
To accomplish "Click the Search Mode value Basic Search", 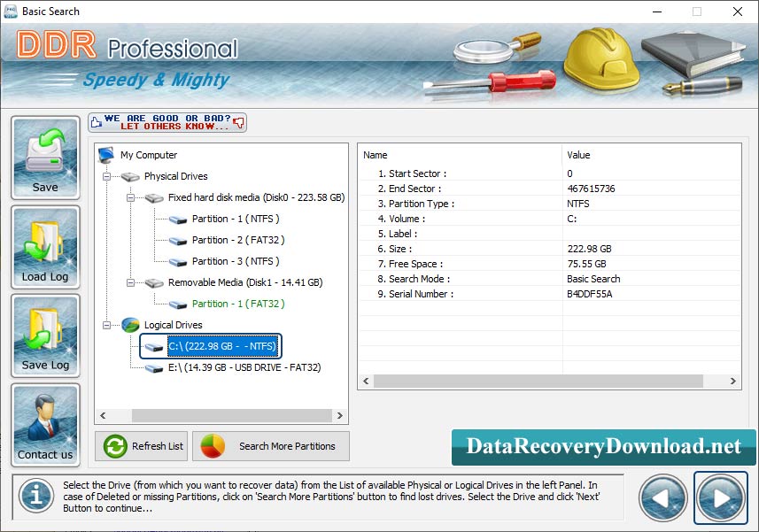I will [593, 279].
